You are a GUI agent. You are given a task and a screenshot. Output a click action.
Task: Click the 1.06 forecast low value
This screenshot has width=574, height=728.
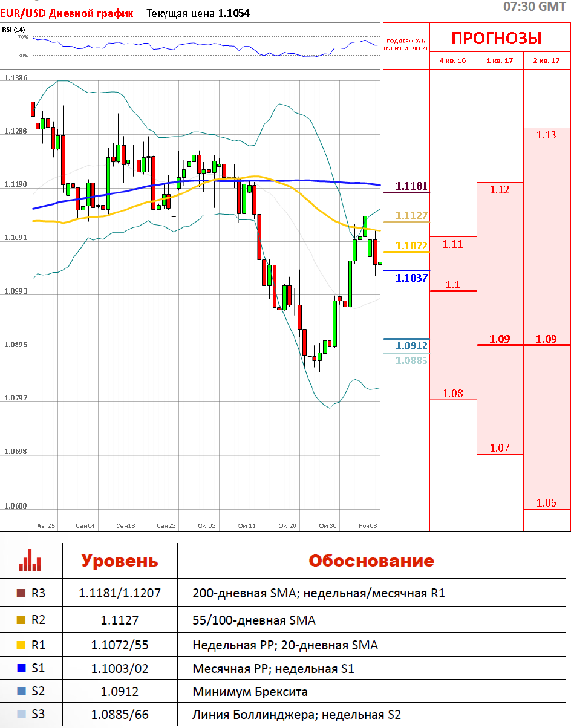pyautogui.click(x=546, y=503)
